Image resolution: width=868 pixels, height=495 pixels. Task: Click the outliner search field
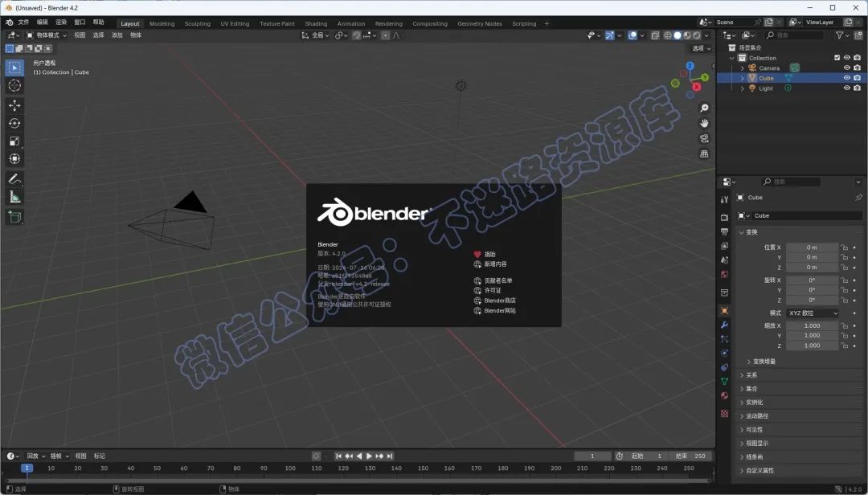(794, 35)
